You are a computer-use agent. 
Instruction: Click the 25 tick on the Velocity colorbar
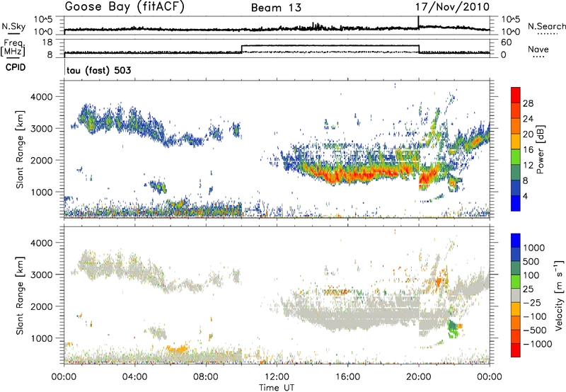click(x=528, y=289)
